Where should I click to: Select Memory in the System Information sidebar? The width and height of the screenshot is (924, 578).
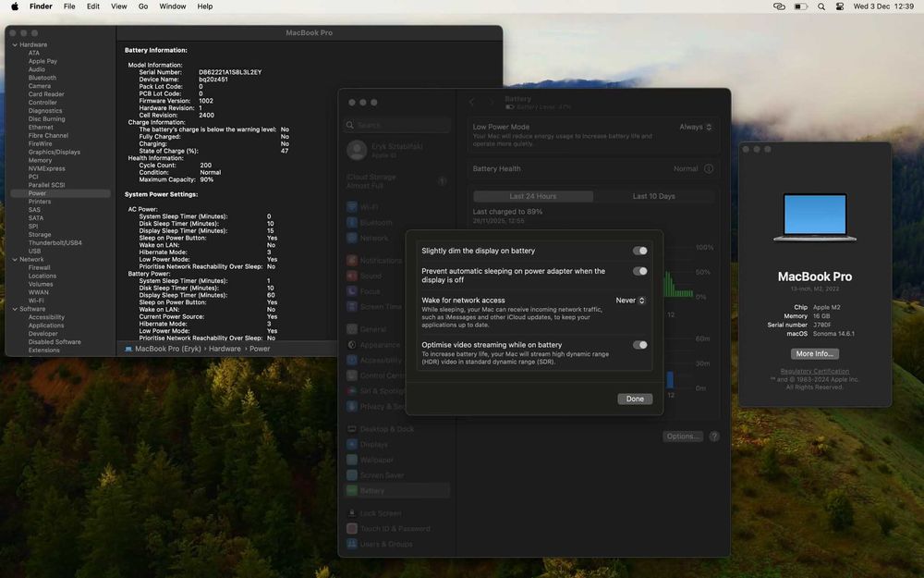[x=40, y=160]
